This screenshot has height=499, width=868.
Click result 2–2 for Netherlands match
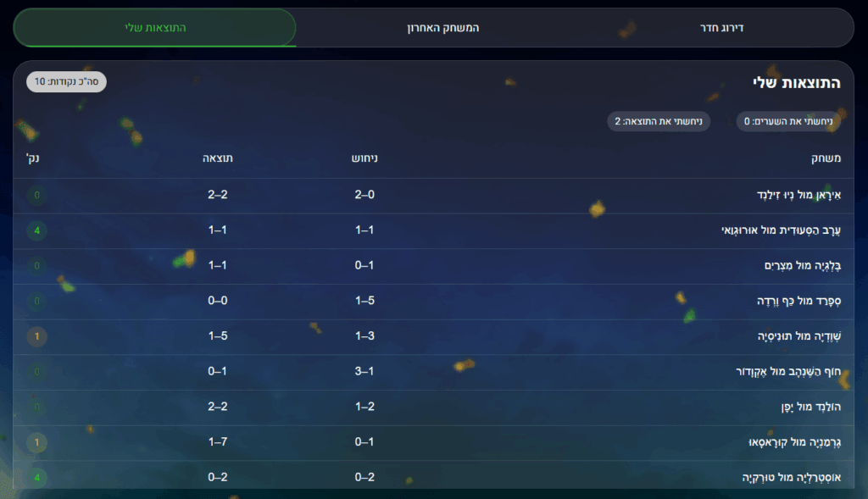pos(218,408)
